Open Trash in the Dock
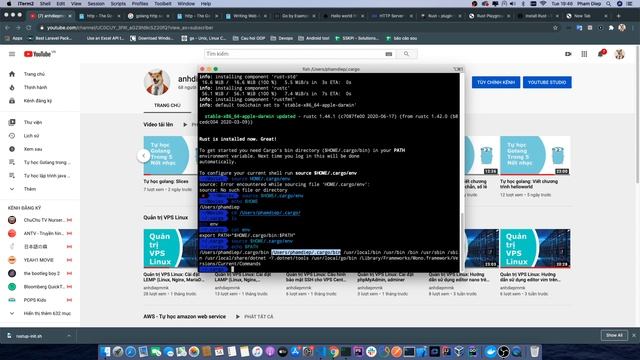Screen dimensions: 640x360 (534, 351)
